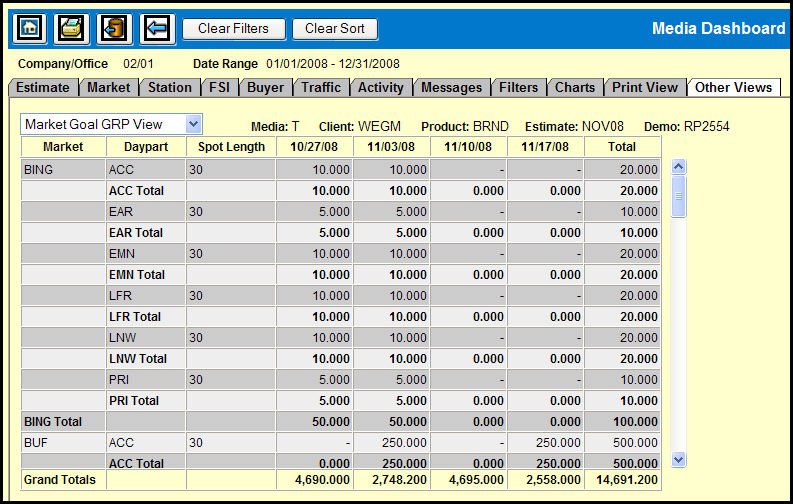The image size is (793, 504).
Task: Click the scroll down arrow of table
Action: tap(679, 458)
